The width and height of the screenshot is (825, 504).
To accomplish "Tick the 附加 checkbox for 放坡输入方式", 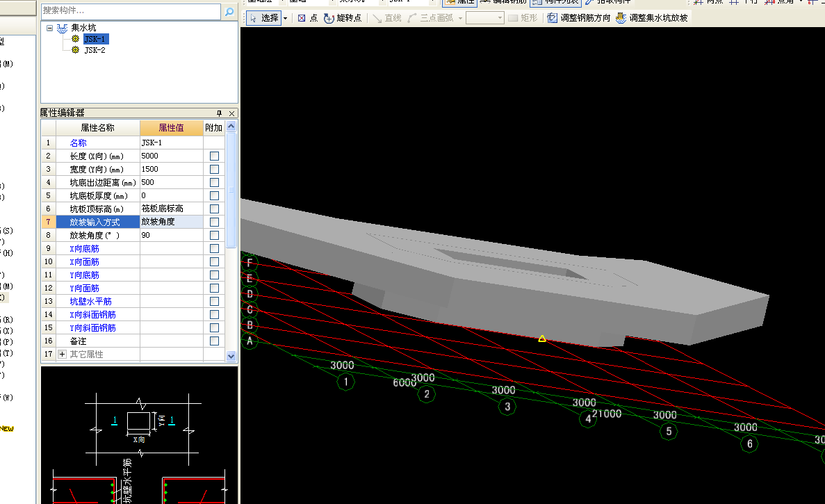I will (x=214, y=222).
